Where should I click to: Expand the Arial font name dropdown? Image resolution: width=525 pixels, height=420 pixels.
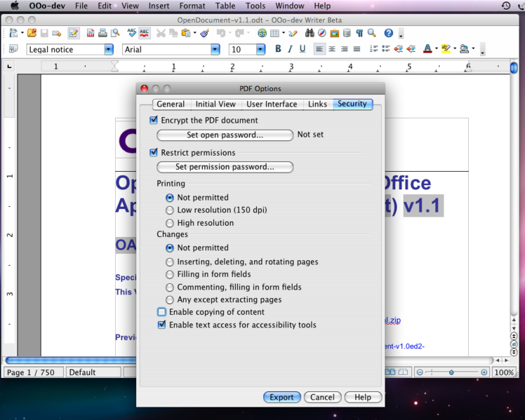pyautogui.click(x=215, y=50)
